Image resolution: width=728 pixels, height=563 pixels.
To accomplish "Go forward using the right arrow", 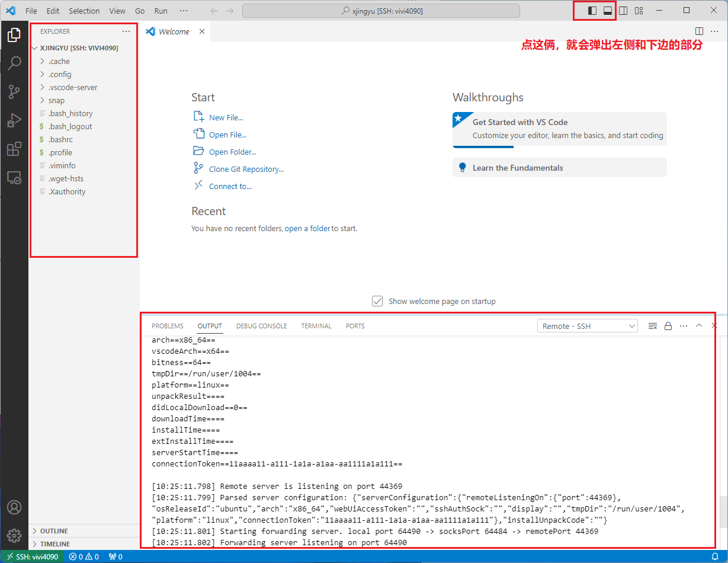I will point(230,11).
